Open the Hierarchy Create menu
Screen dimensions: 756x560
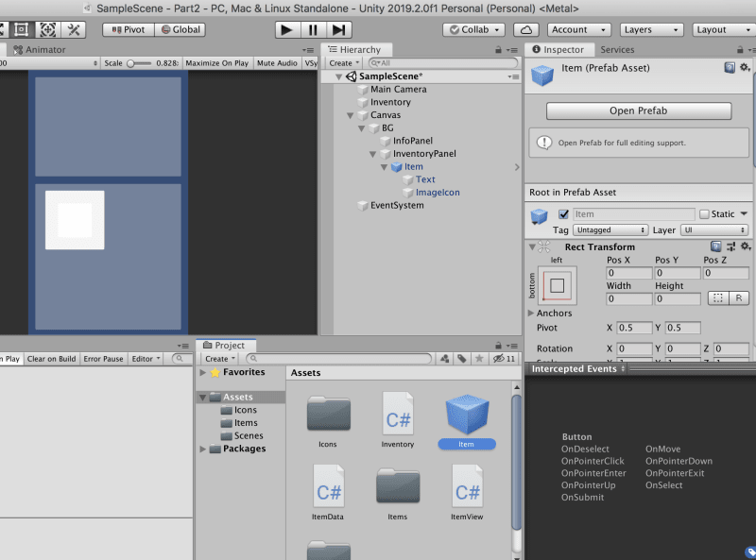pos(344,63)
